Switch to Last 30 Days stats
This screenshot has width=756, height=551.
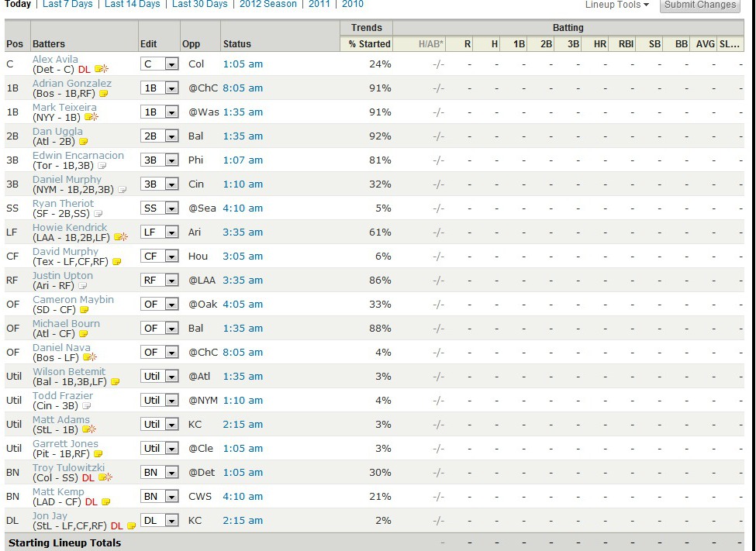click(x=199, y=5)
